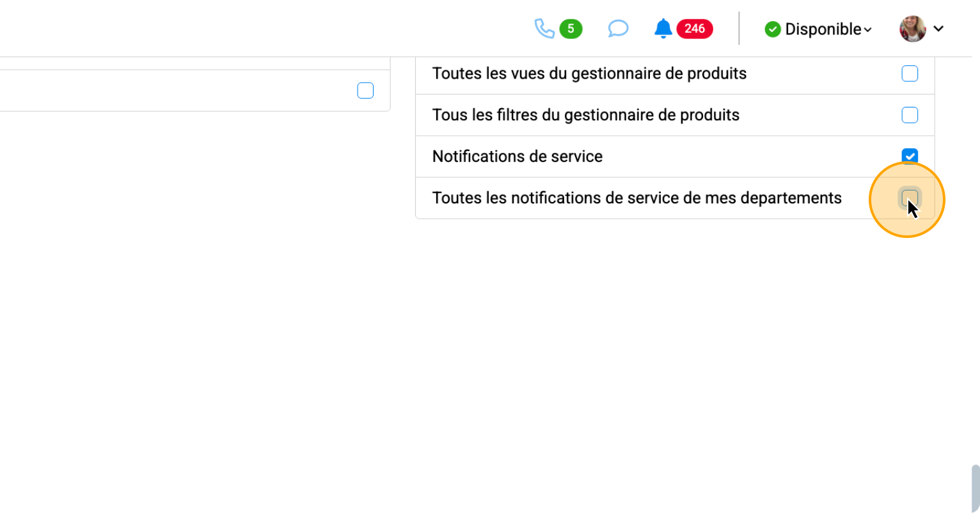Click the 'Notifications de service' row label
The image size is (980, 513).
coord(517,157)
